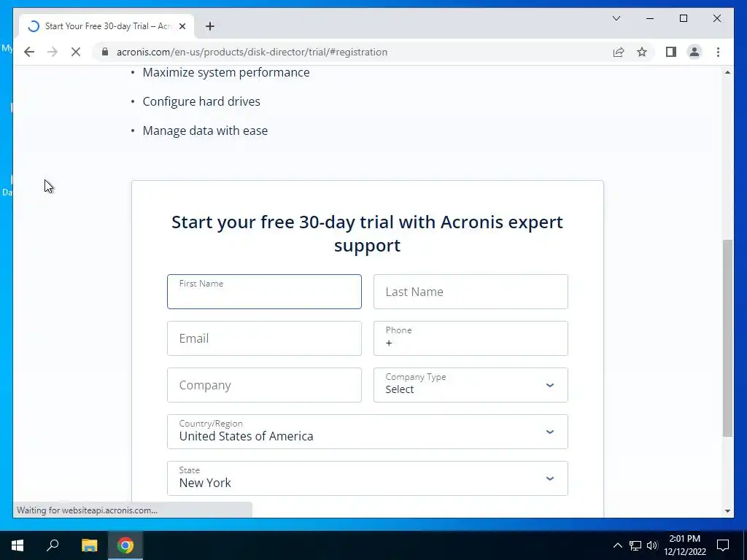This screenshot has height=560, width=747.
Task: Bookmark this page with the star
Action: [642, 52]
